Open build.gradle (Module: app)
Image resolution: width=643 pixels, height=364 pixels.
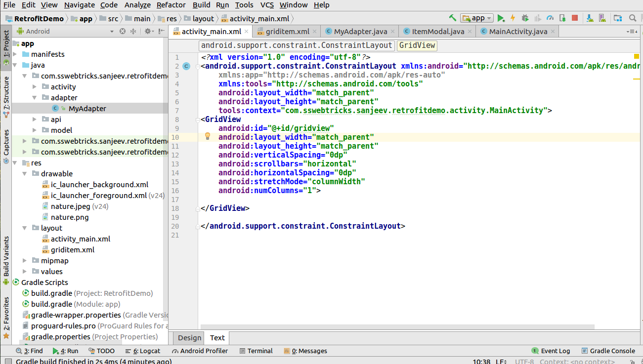(76, 304)
